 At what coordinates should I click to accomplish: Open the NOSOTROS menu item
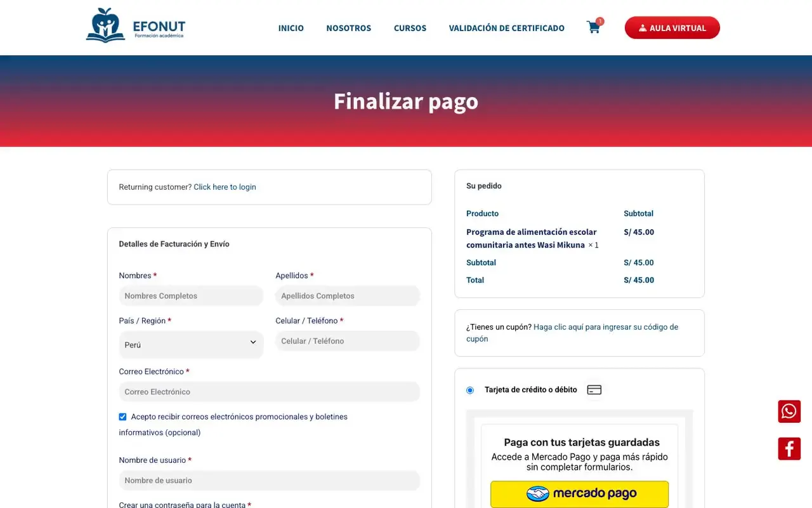(349, 28)
